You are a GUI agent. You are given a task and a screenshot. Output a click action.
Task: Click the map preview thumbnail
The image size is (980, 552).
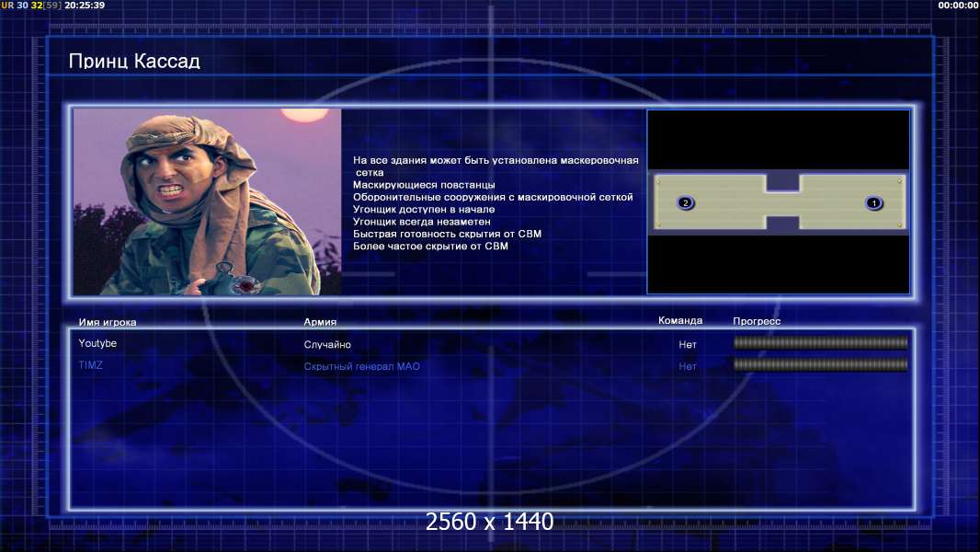(778, 201)
